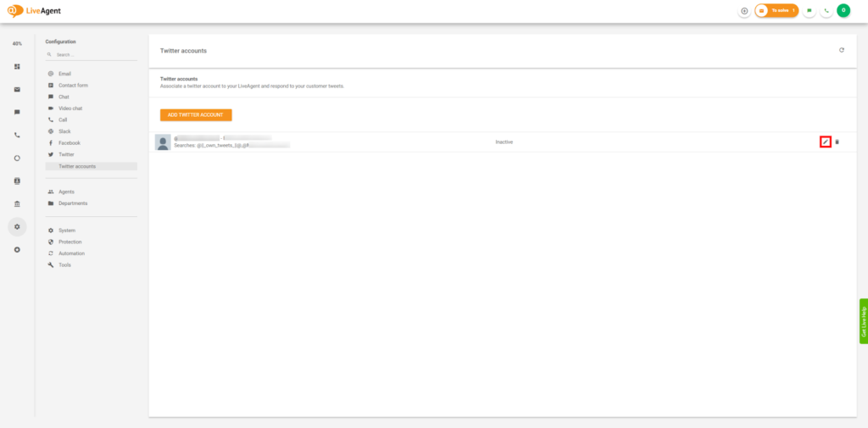Open the dashboard grid icon in sidebar
Viewport: 868px width, 428px height.
tap(17, 66)
